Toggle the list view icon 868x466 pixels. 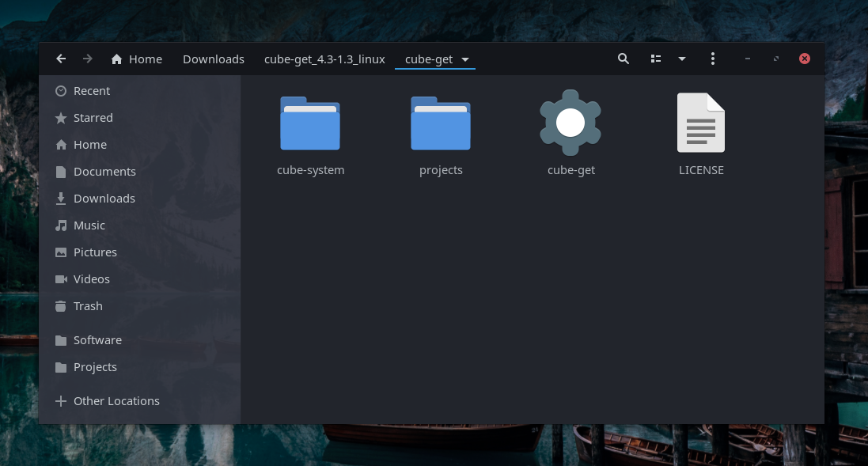pos(655,59)
